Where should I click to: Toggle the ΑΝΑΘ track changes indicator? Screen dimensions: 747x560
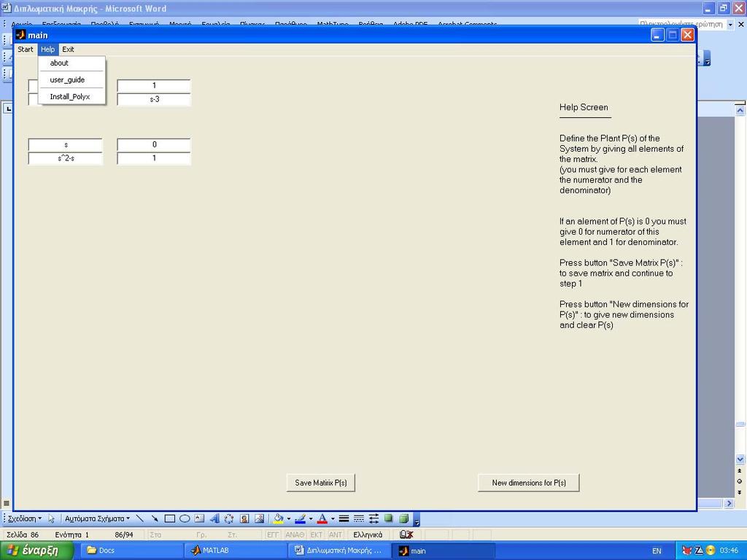(x=295, y=534)
